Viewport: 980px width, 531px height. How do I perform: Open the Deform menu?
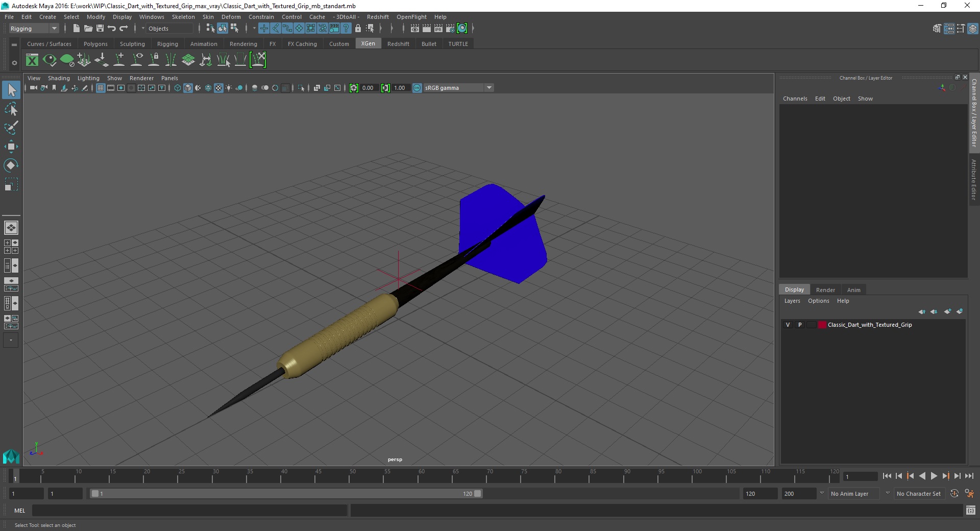[x=231, y=17]
